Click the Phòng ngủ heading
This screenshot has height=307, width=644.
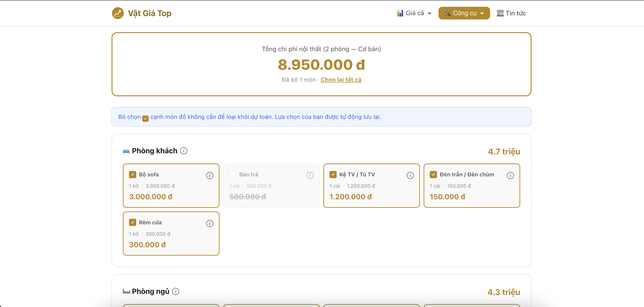point(150,291)
